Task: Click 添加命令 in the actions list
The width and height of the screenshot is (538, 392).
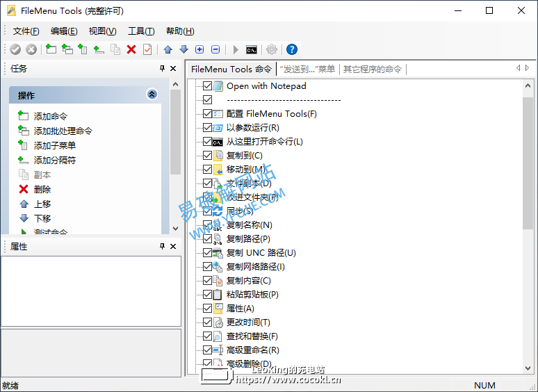Action: click(x=51, y=116)
